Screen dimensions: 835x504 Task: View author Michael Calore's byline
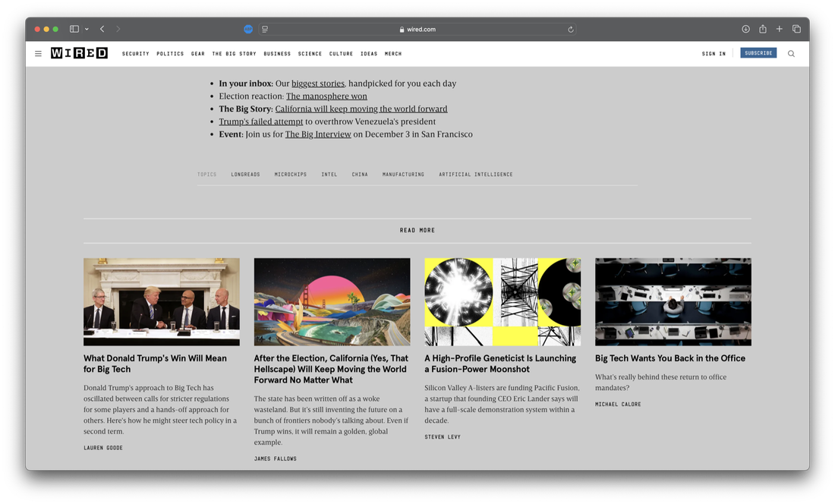[618, 405]
